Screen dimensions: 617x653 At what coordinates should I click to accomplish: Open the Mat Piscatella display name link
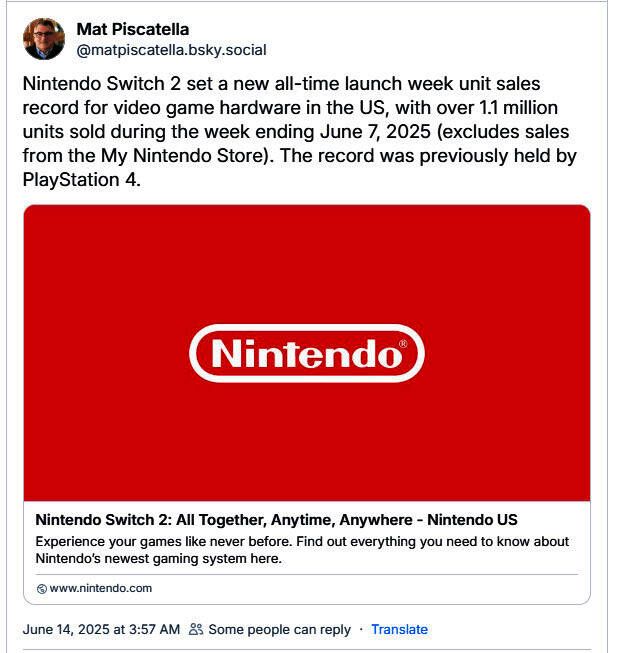click(x=132, y=29)
